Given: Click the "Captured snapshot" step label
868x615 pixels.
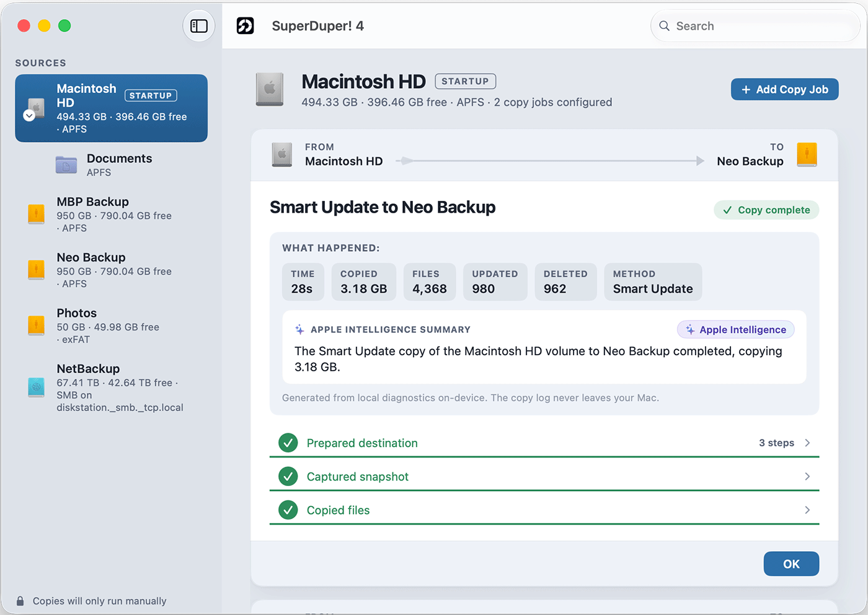Looking at the screenshot, I should pos(358,477).
